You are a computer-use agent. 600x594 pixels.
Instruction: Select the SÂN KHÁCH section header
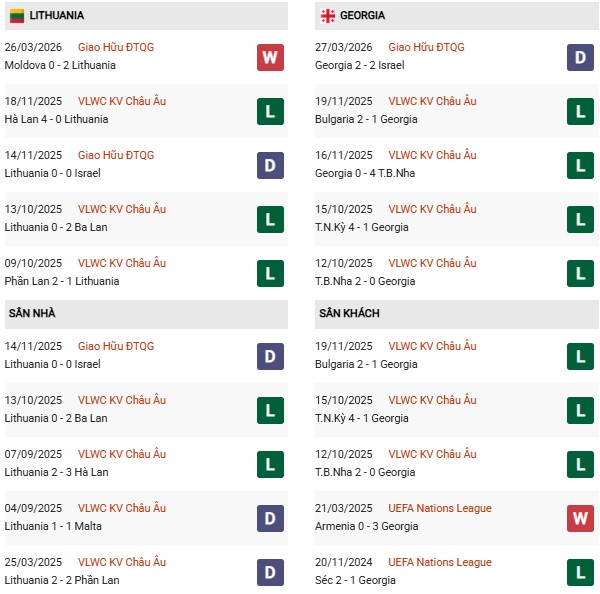[x=351, y=314]
